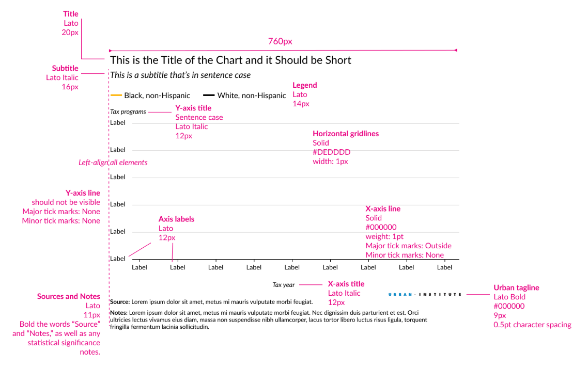Image resolution: width=588 pixels, height=368 pixels.
Task: Select the chart title text
Action: pyautogui.click(x=230, y=60)
